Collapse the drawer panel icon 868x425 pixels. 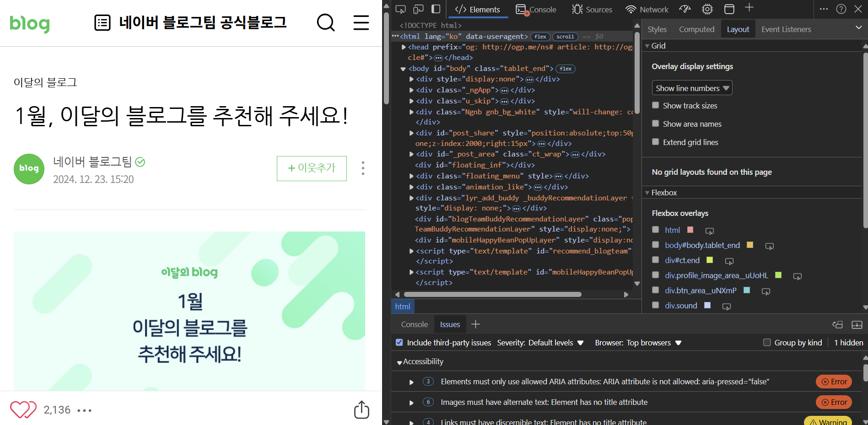click(x=857, y=324)
